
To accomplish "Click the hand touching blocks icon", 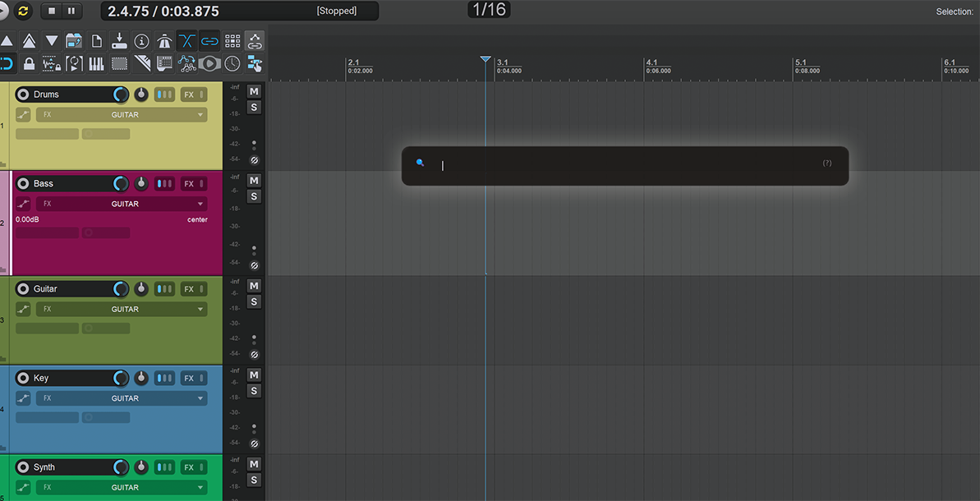I will tap(255, 63).
